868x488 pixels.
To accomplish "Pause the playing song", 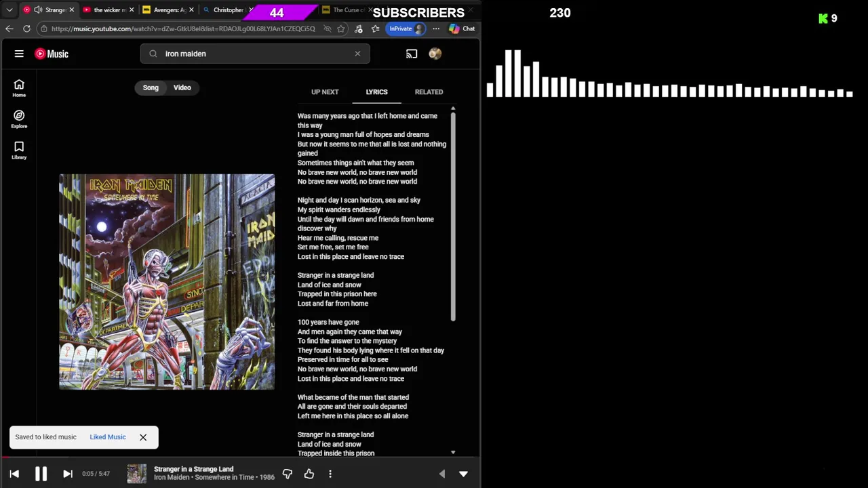I will tap(41, 474).
